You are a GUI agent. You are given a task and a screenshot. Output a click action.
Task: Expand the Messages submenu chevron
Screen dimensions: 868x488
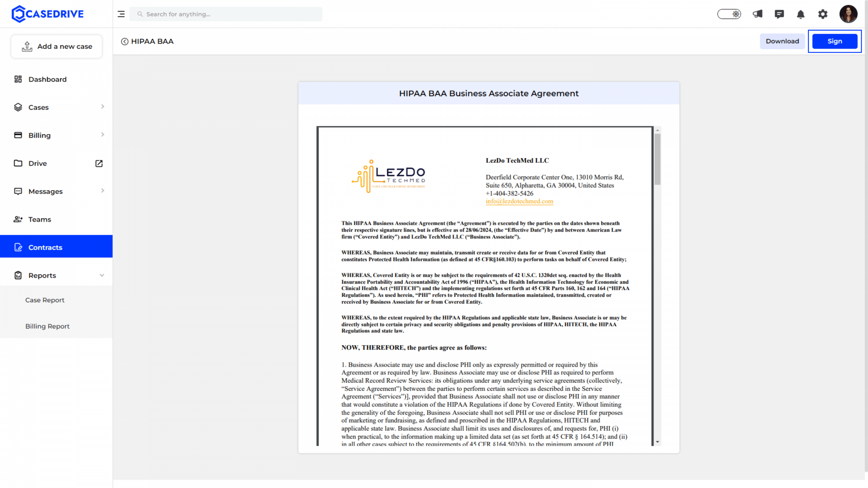102,191
